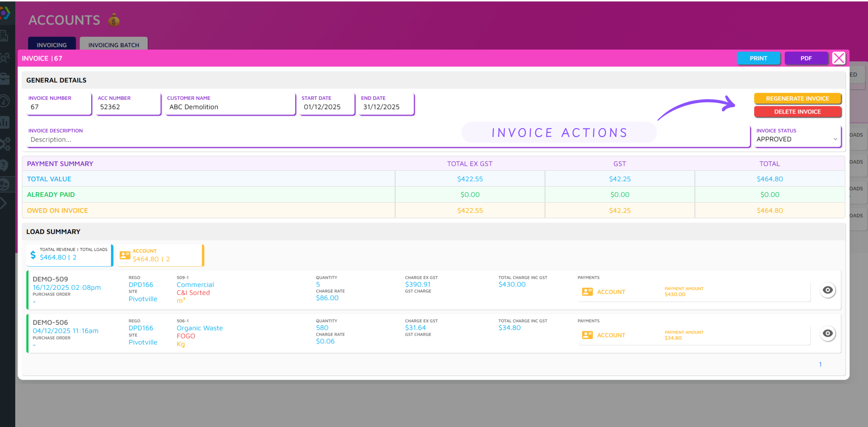This screenshot has width=868, height=427.
Task: Select the Start Date field
Action: (x=327, y=104)
